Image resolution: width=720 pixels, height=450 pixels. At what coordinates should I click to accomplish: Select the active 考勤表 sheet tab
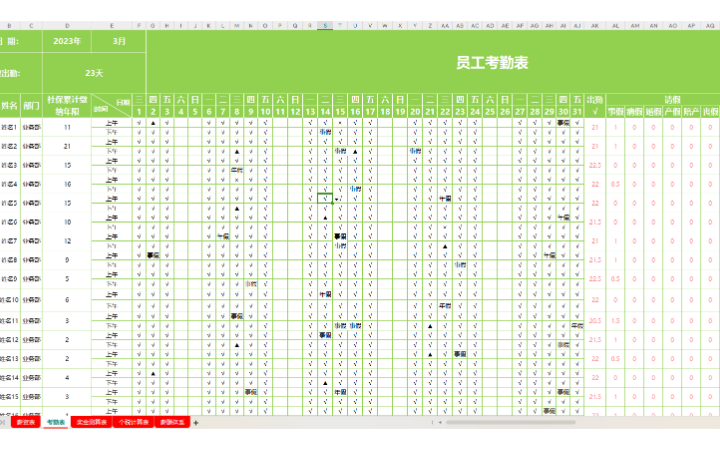56,422
